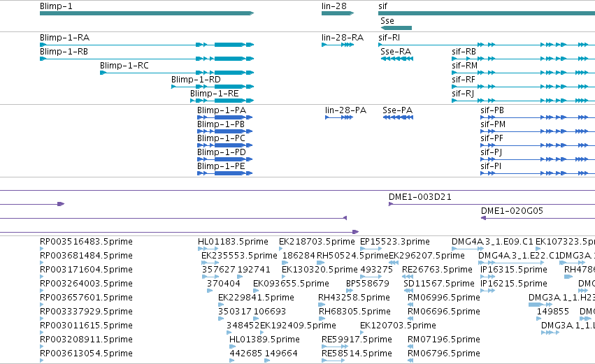595x364 pixels.
Task: Click the sif gene label
Action: point(382,6)
